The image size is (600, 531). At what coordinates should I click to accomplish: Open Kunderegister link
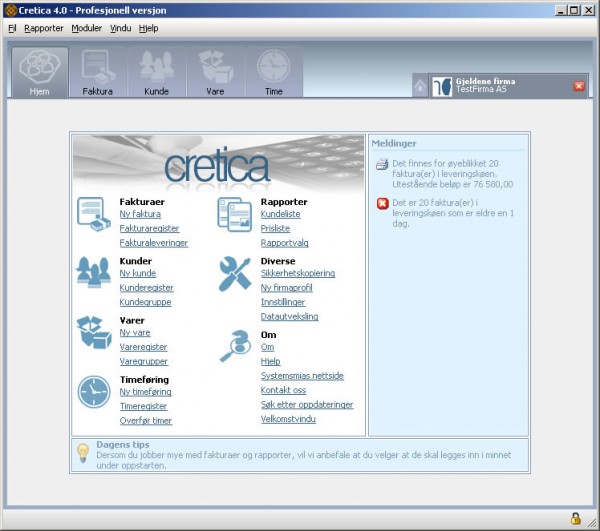click(147, 288)
